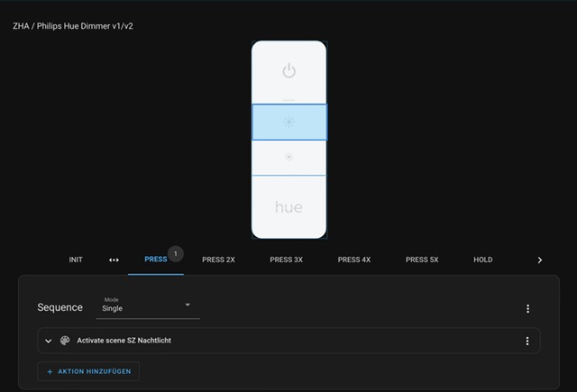Open the INIT tab
Image resolution: width=577 pixels, height=392 pixels.
pyautogui.click(x=76, y=260)
